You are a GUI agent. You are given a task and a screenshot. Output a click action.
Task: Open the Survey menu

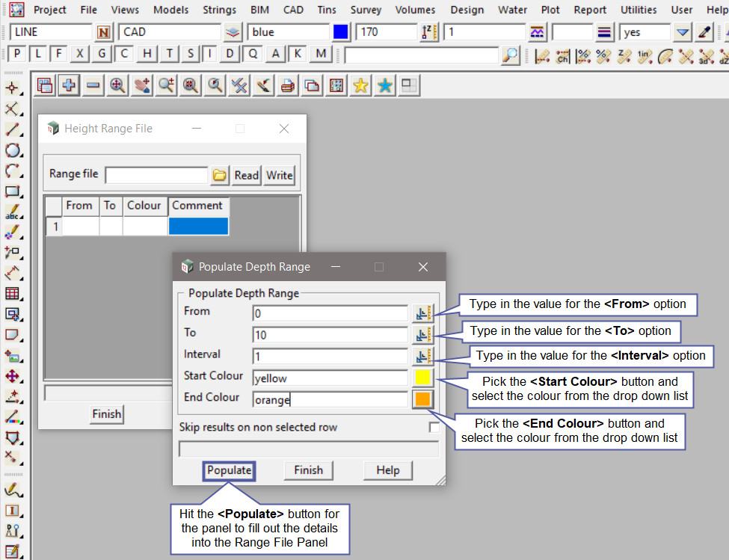[x=366, y=10]
